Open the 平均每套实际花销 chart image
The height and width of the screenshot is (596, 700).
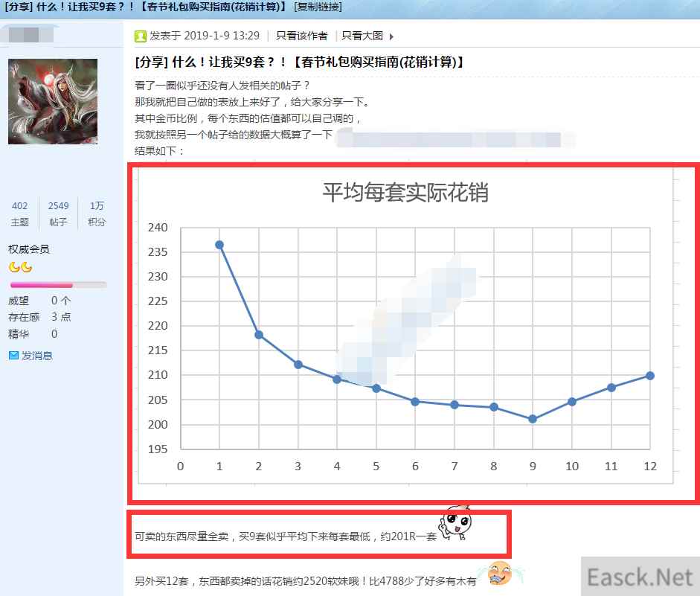pos(405,327)
